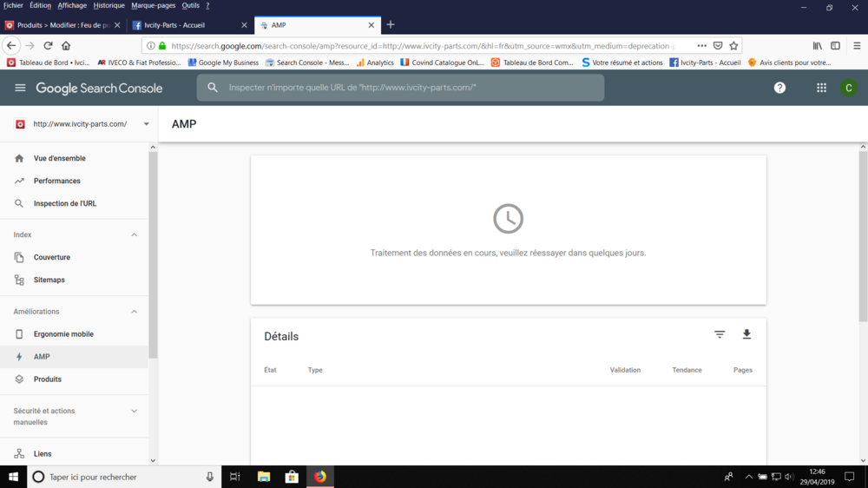The width and height of the screenshot is (868, 488).
Task: Open the Outils menu
Action: pos(190,5)
